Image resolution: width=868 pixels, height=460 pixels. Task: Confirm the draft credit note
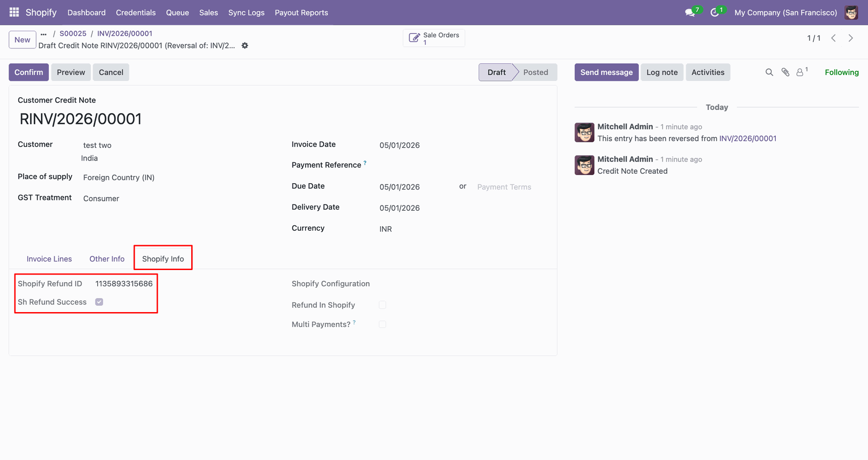tap(28, 72)
